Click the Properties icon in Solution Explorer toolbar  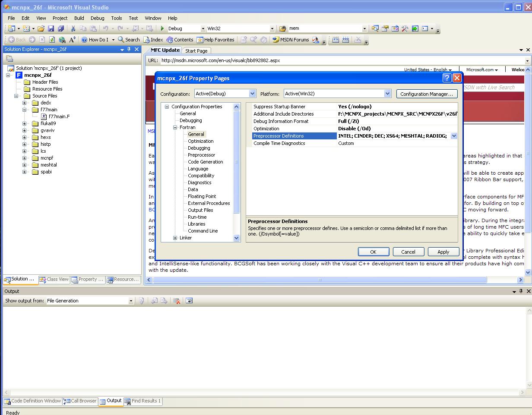click(9, 59)
